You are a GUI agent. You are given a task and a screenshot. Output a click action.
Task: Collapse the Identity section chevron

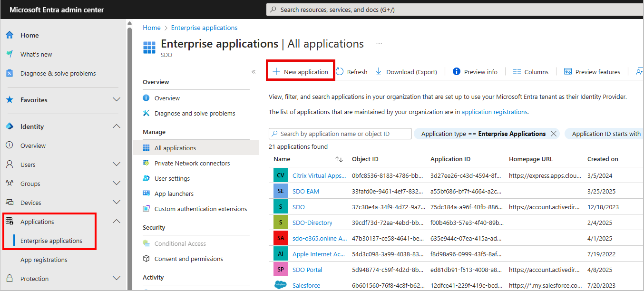[116, 126]
